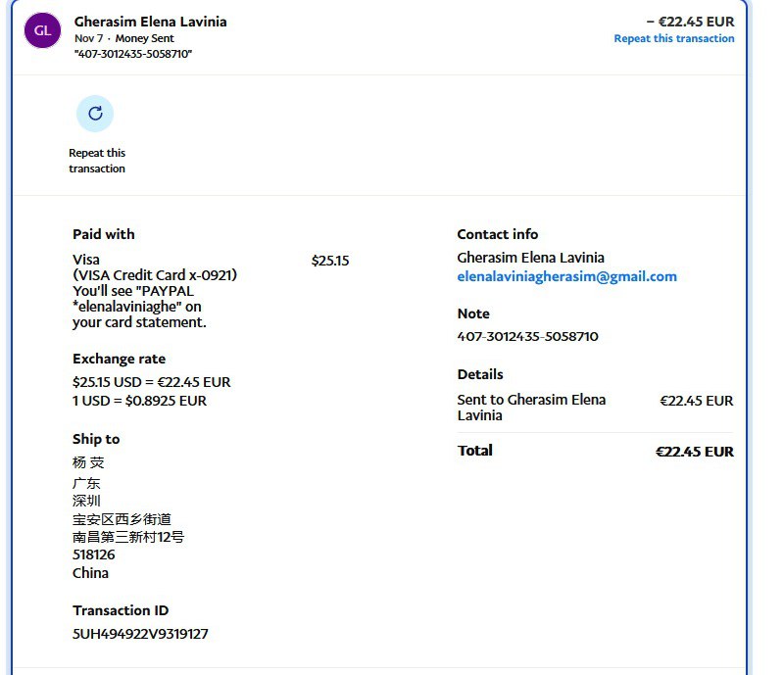
Task: Click the top-right Repeat this transaction link
Action: click(x=673, y=39)
